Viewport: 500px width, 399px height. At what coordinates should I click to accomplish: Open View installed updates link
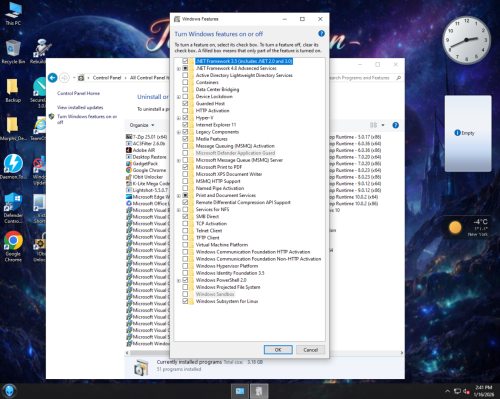[x=80, y=107]
